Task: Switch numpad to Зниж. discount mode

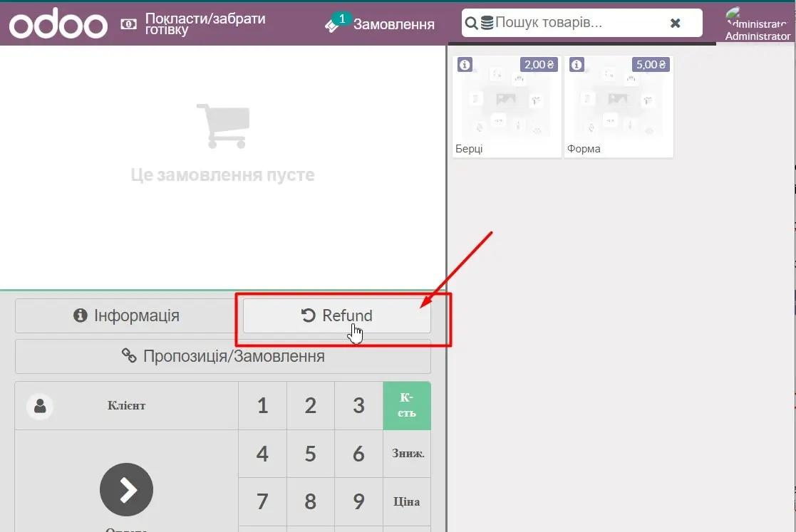Action: pyautogui.click(x=406, y=453)
